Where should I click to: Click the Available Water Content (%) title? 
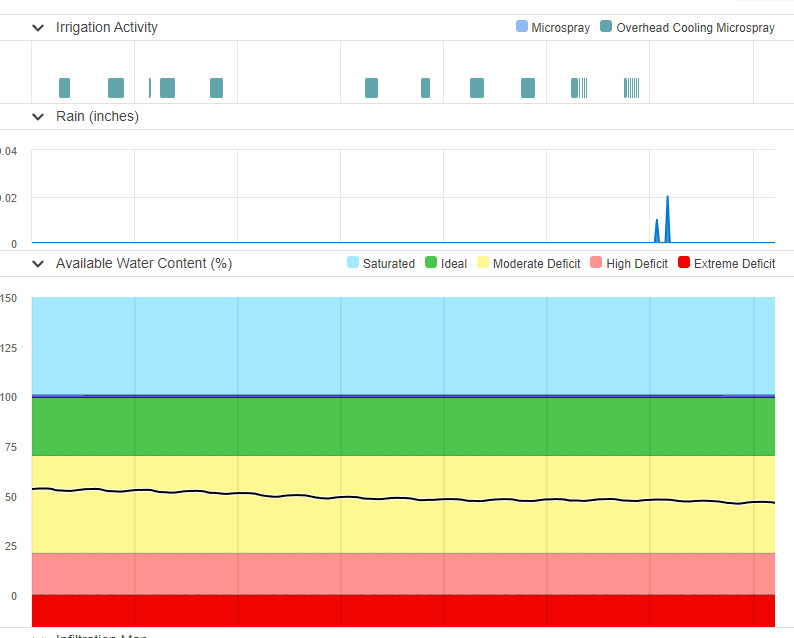pyautogui.click(x=144, y=264)
